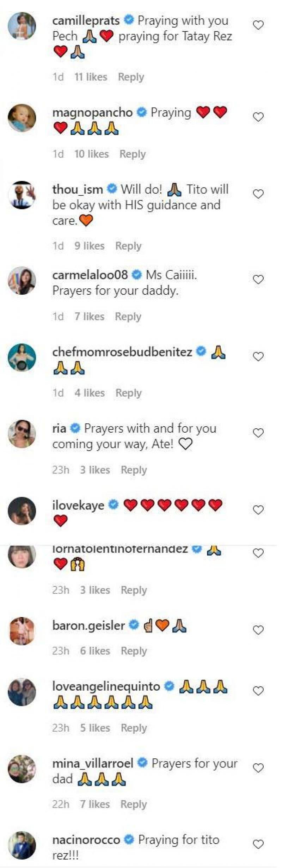Image resolution: width=282 pixels, height=868 pixels.
Task: Reply to thou_ism's comment
Action: 128,246
